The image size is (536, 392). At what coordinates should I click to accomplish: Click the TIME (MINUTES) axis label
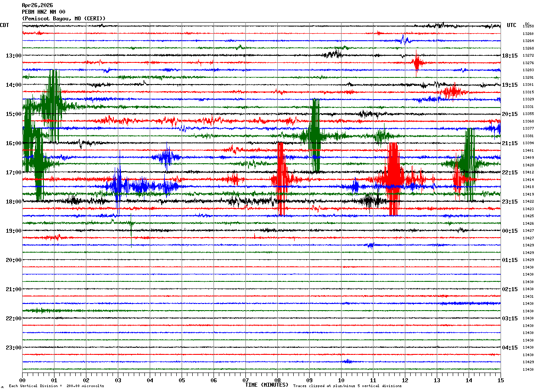click(267, 385)
